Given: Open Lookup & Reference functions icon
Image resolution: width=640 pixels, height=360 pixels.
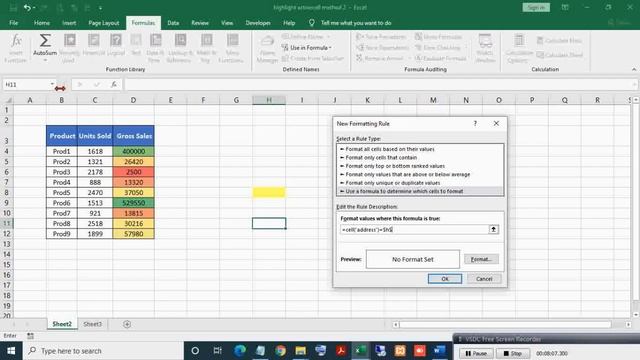Looking at the screenshot, I should (180, 41).
